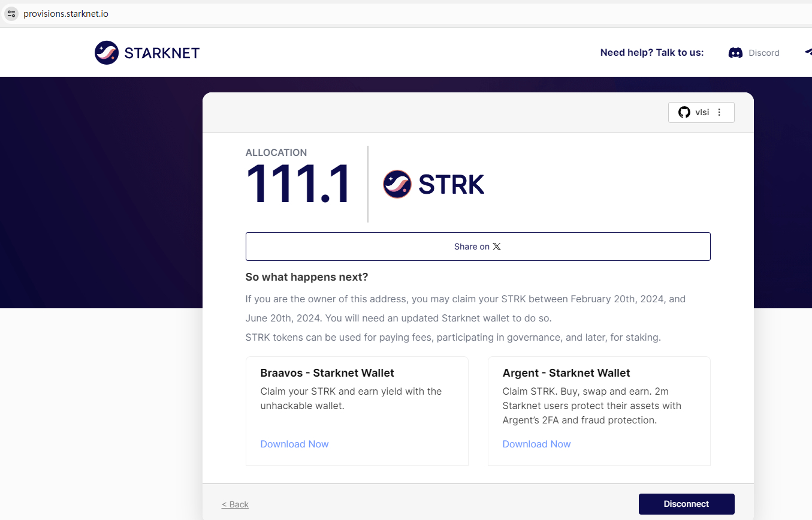Screen dimensions: 812x520
Task: Go back using the Back link
Action: [235, 504]
